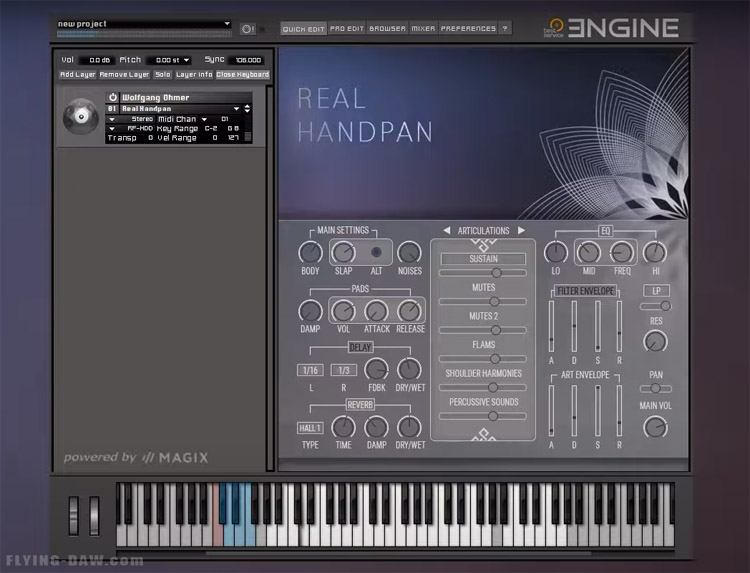Viewport: 750px width, 573px height.
Task: Click the reverb DRY/WET knob
Action: 409,427
